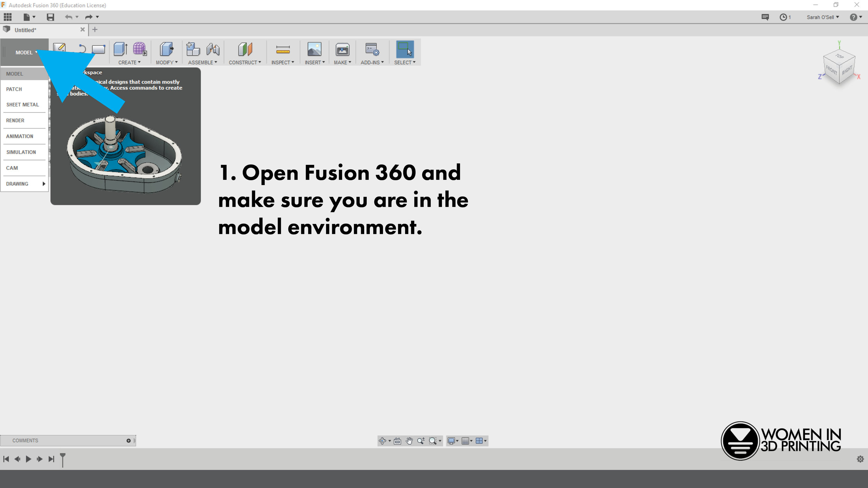Click the workspace preview gearbox image
This screenshot has height=488, width=868.
(124, 154)
